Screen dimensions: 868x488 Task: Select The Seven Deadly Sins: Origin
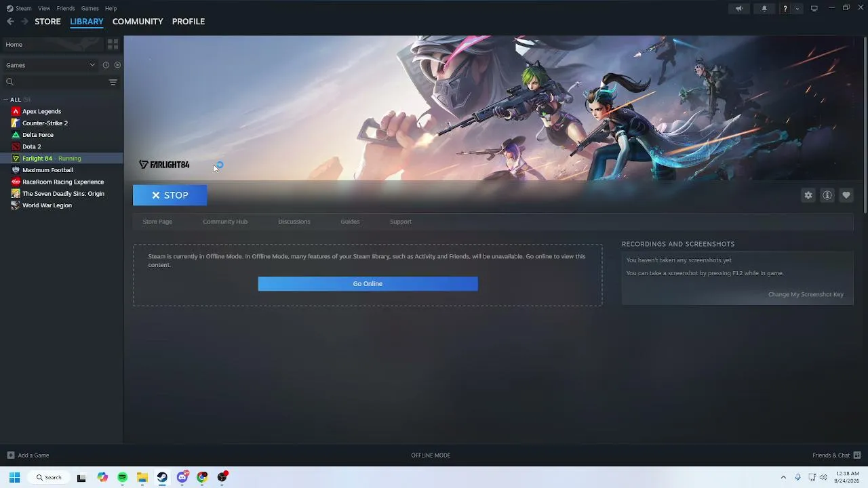62,194
